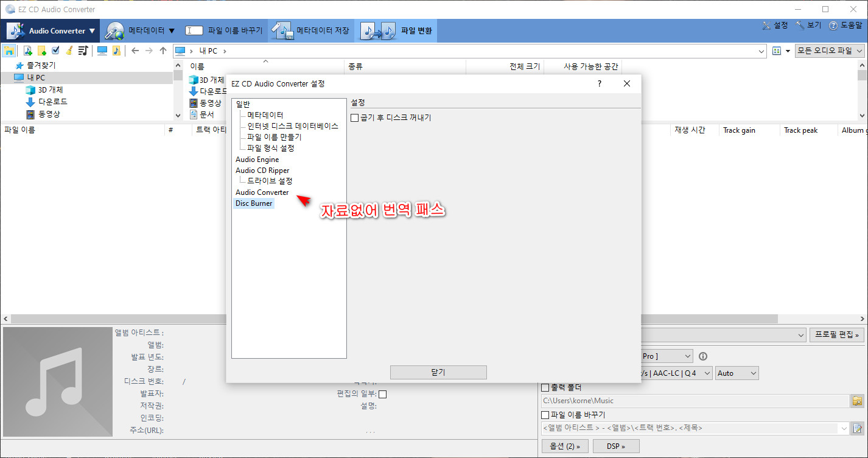The width and height of the screenshot is (868, 458).
Task: Enable the lower-panel 파일 이름 바꾸기 checkbox
Action: tap(545, 415)
